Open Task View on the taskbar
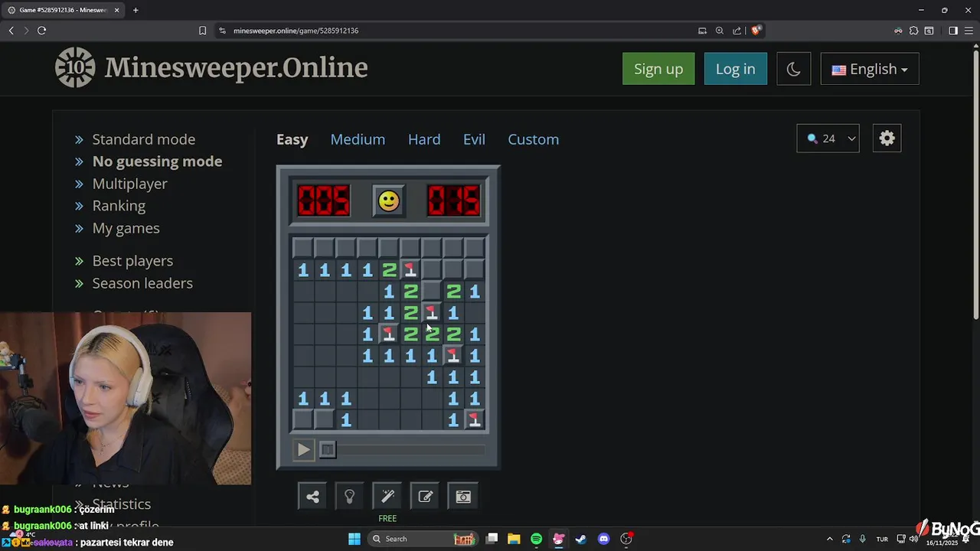Viewport: 980px width, 551px height. click(x=492, y=539)
